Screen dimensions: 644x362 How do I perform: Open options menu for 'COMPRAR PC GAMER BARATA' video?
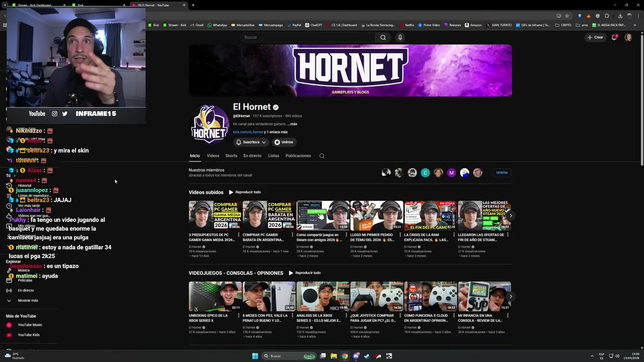point(292,235)
